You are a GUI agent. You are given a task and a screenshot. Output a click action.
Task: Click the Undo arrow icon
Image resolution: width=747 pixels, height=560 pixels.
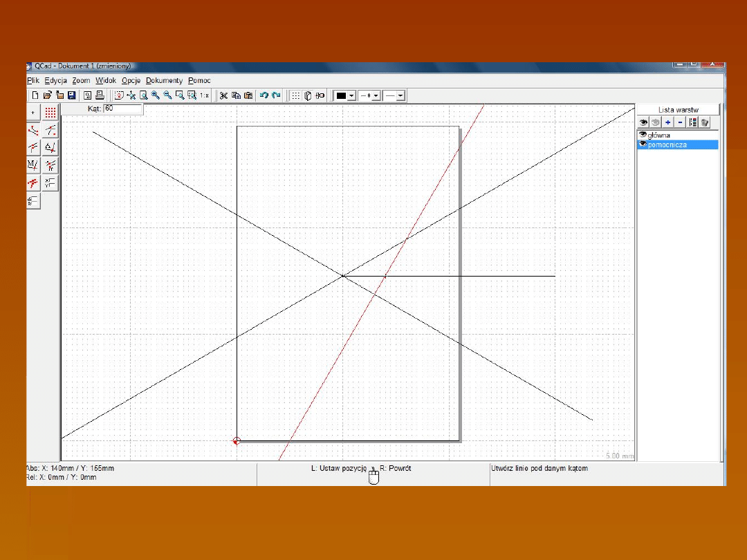pyautogui.click(x=264, y=95)
